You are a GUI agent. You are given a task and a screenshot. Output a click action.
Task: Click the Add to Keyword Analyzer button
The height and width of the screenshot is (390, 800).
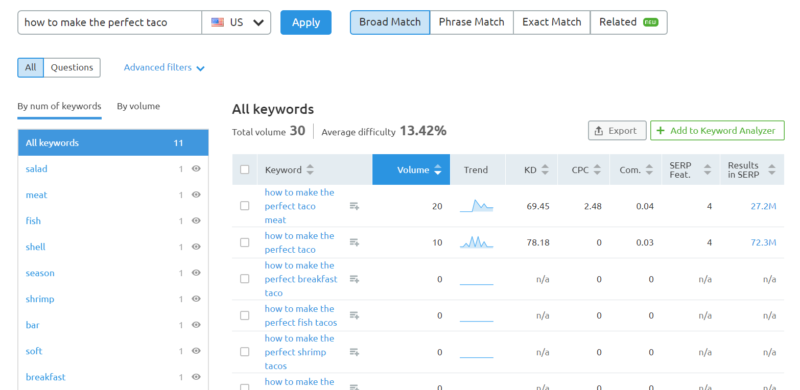point(717,131)
